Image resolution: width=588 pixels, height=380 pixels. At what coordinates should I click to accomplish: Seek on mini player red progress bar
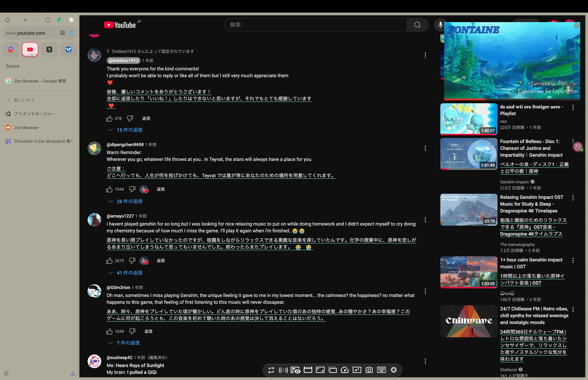point(512,100)
